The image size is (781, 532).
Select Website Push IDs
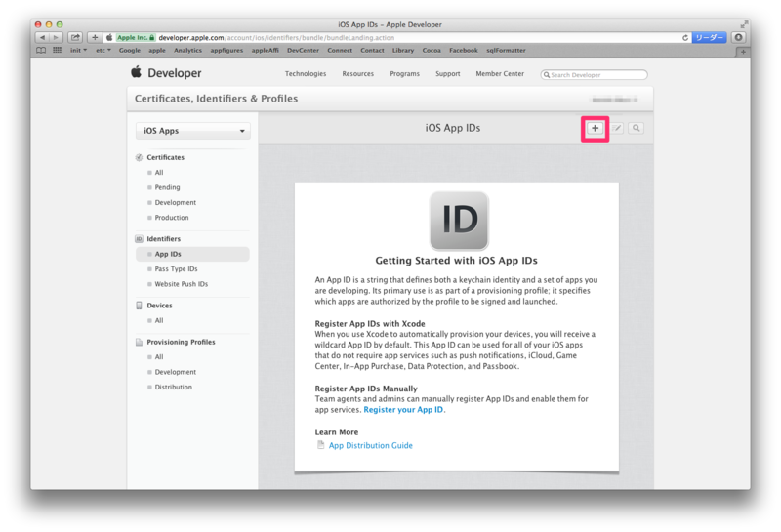181,284
